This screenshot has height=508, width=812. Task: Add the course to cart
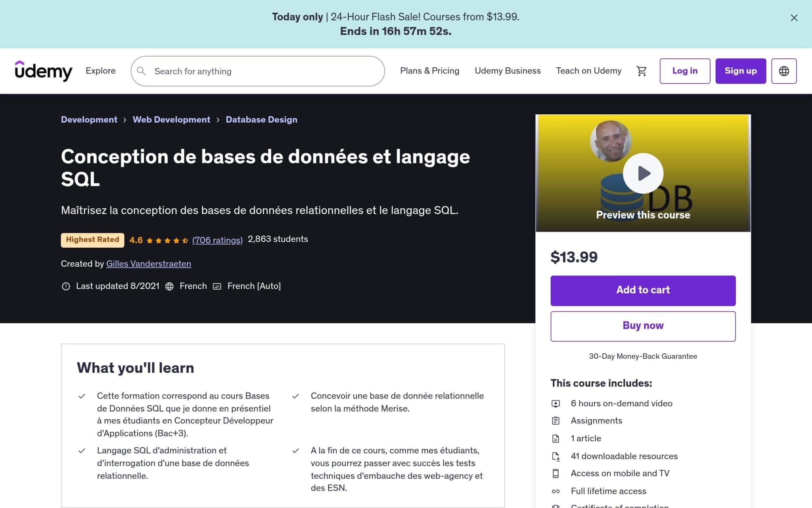[643, 291]
